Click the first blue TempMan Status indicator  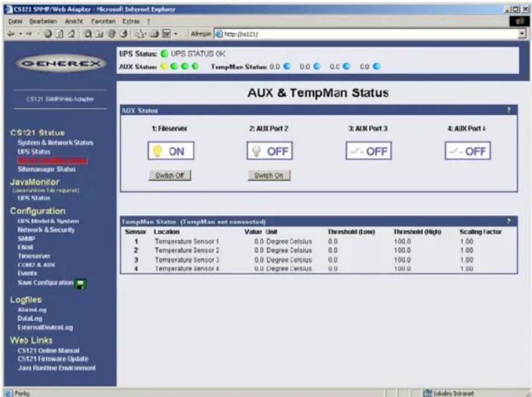tap(287, 66)
